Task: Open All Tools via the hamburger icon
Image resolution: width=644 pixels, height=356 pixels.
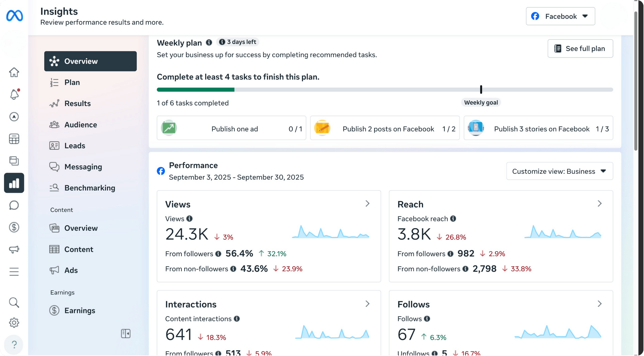Action: (14, 272)
